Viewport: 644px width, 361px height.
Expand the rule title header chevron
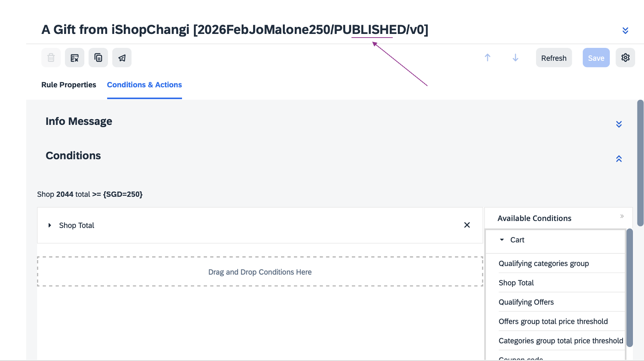click(x=625, y=31)
